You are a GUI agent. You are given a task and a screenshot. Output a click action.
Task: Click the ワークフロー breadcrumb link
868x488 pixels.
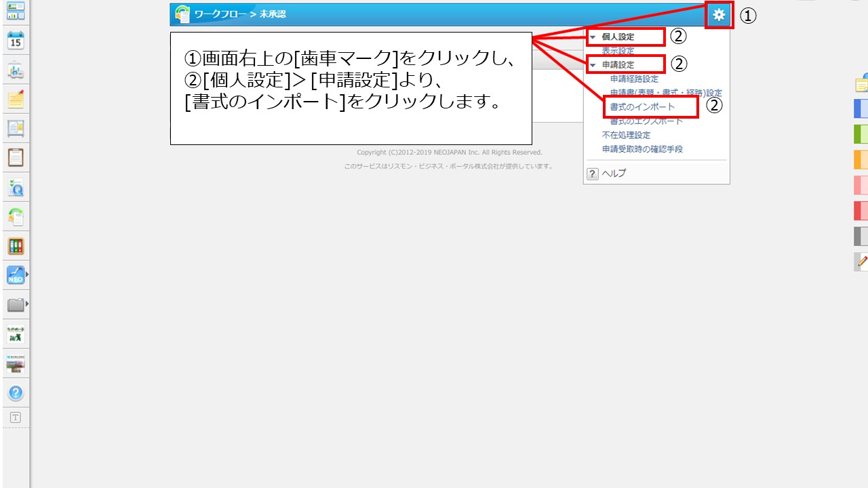tap(220, 14)
